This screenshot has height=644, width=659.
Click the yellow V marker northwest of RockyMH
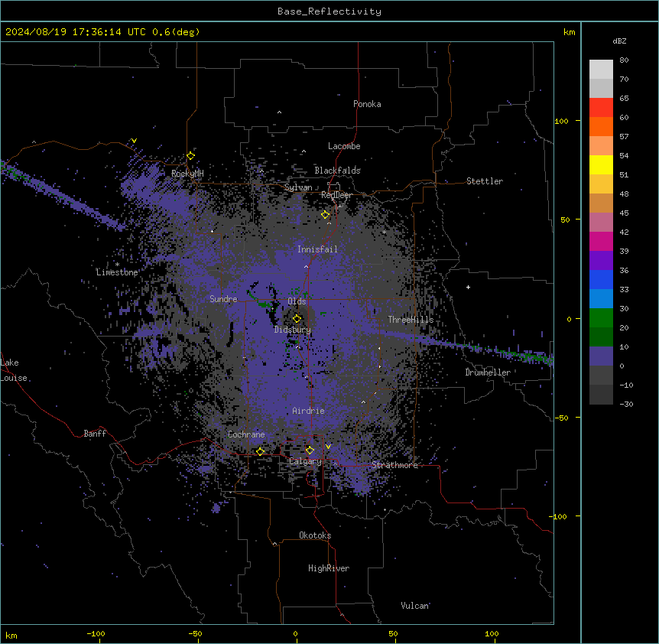(x=134, y=141)
